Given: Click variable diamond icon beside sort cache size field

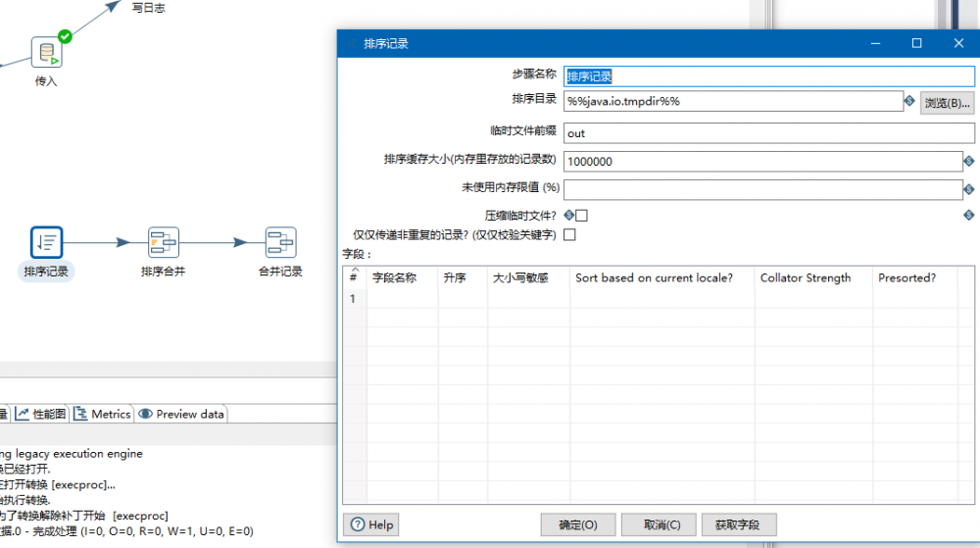Looking at the screenshot, I should click(x=969, y=161).
